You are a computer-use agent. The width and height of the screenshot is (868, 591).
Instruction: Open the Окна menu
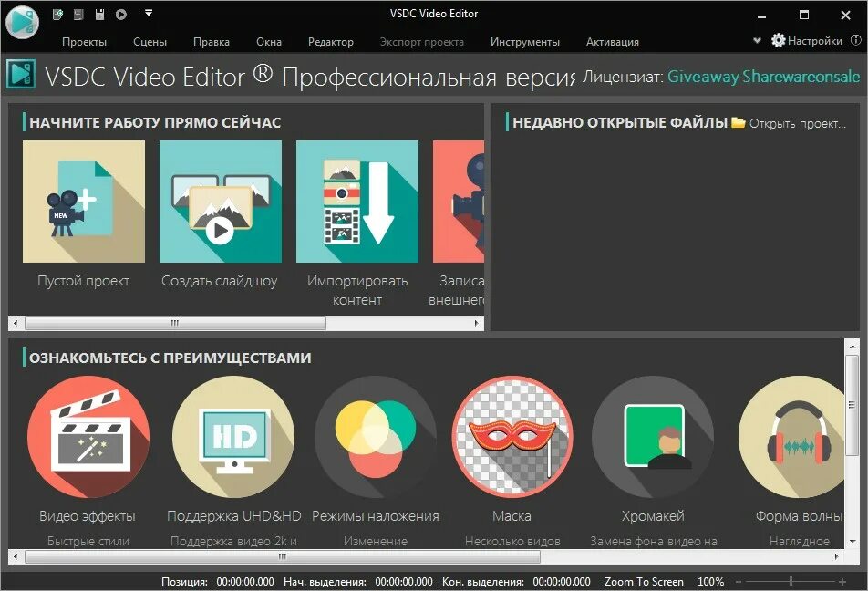click(x=269, y=42)
